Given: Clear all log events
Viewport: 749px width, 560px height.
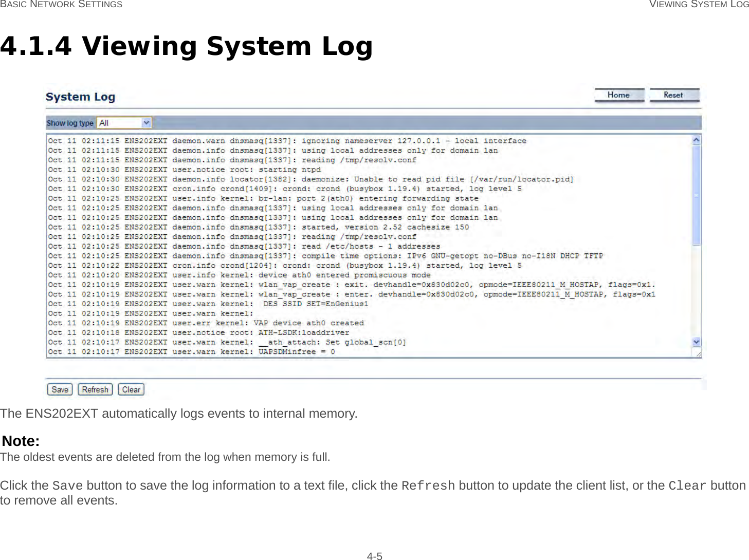Looking at the screenshot, I should [131, 389].
